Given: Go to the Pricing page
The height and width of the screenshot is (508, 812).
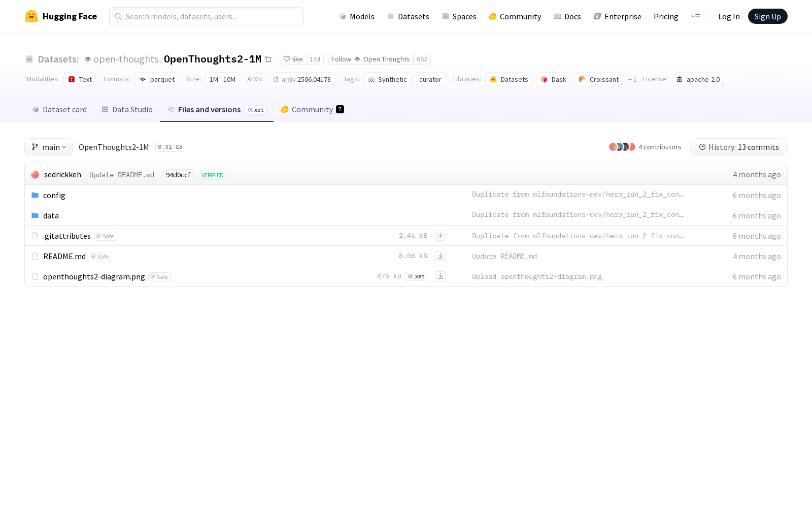Looking at the screenshot, I should [666, 16].
